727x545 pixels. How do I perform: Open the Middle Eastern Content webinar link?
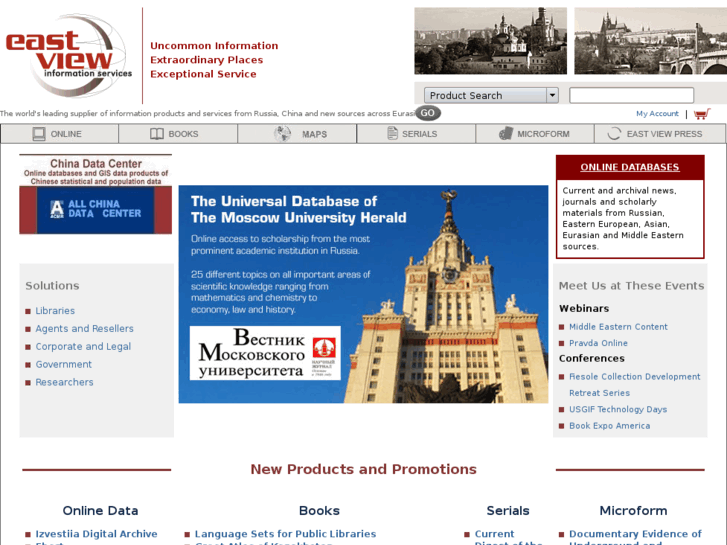(618, 327)
